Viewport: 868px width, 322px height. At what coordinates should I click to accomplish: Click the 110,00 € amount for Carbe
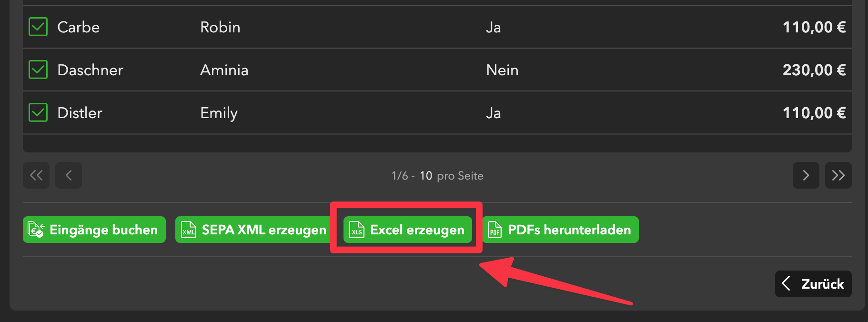814,27
